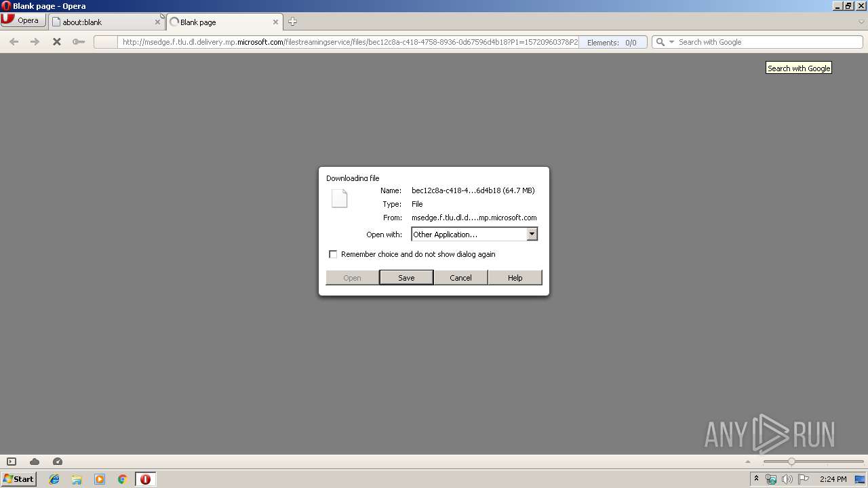Restore the Opera window size
This screenshot has width=868, height=488.
[848, 6]
